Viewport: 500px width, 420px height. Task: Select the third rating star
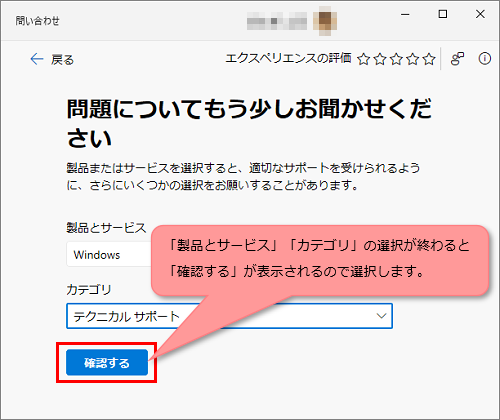pyautogui.click(x=396, y=59)
